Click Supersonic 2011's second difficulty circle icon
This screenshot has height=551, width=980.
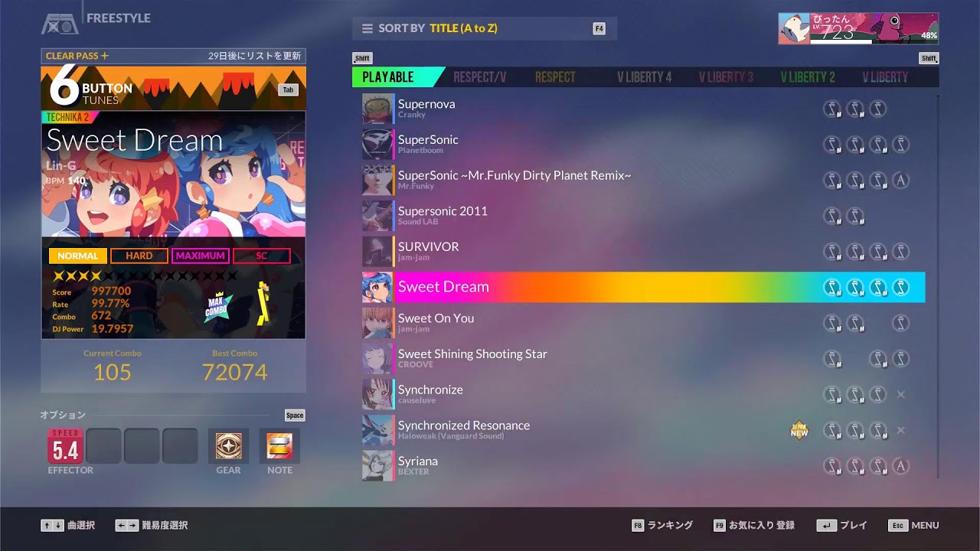(x=855, y=216)
